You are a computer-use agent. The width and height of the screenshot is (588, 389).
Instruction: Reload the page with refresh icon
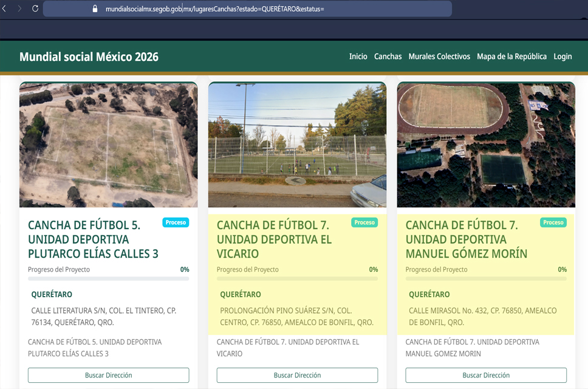35,9
